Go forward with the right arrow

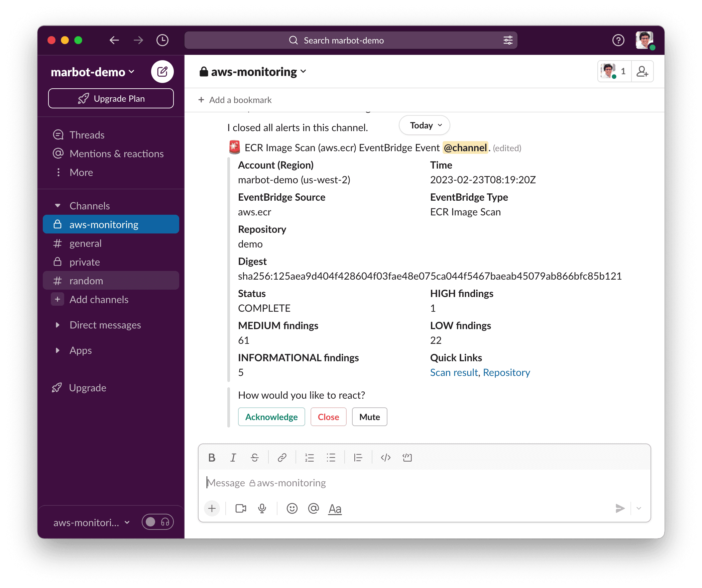[x=138, y=40]
